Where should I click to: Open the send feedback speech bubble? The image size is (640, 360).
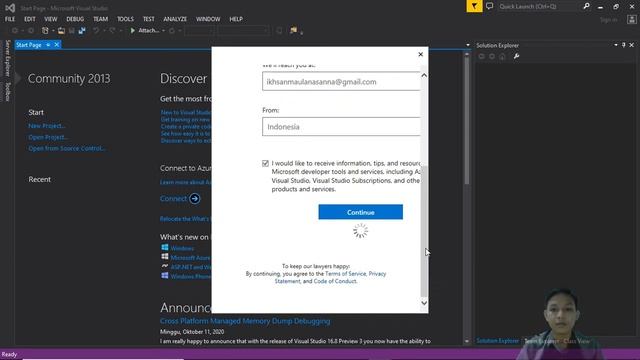(x=489, y=6)
